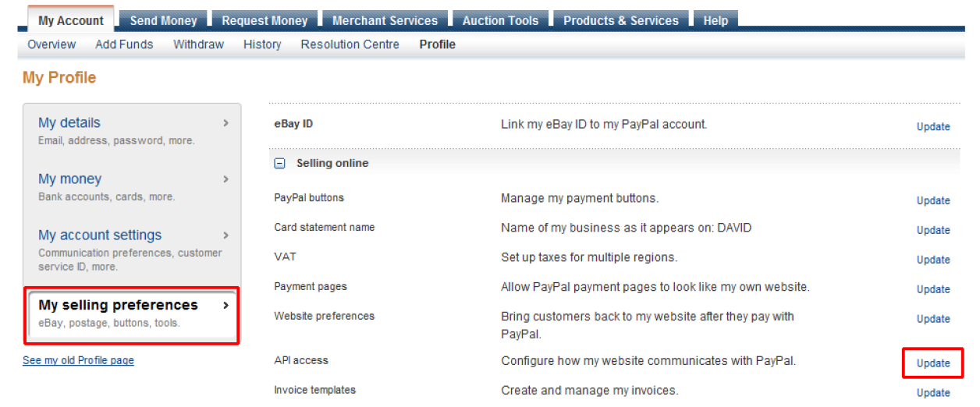The width and height of the screenshot is (980, 407).
Task: Open My account settings chevron arrow
Action: [x=226, y=235]
